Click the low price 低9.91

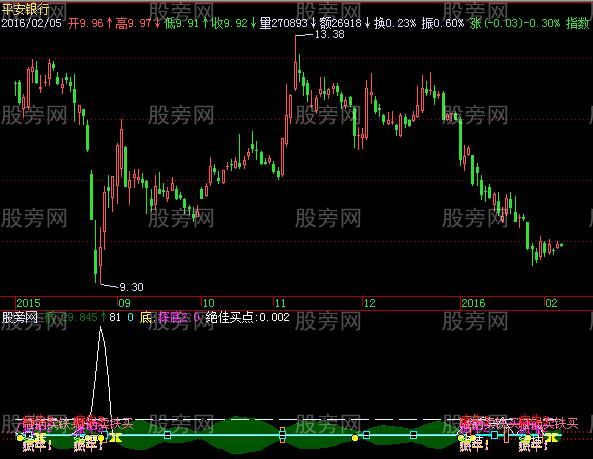click(x=181, y=23)
